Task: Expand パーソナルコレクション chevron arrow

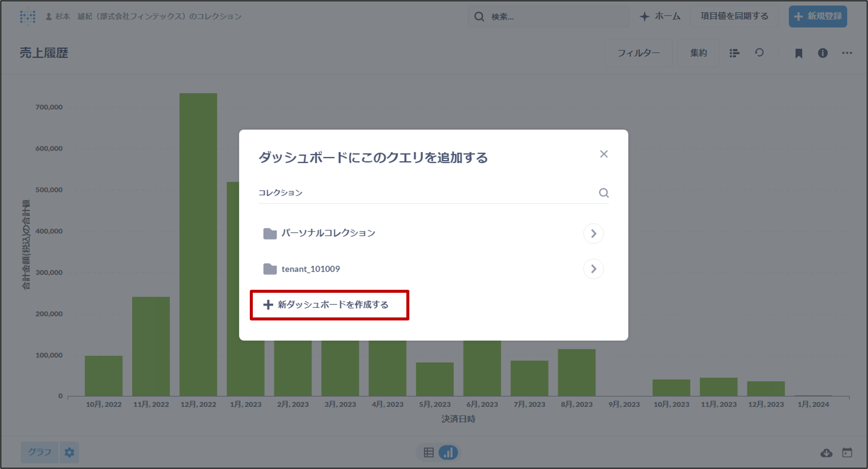Action: (594, 234)
